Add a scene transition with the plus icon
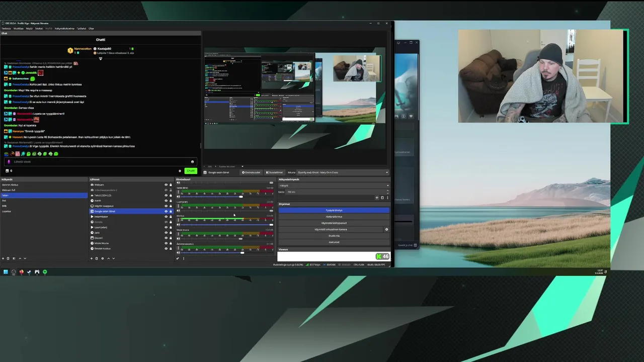Screen dimensions: 644x362 click(x=377, y=198)
